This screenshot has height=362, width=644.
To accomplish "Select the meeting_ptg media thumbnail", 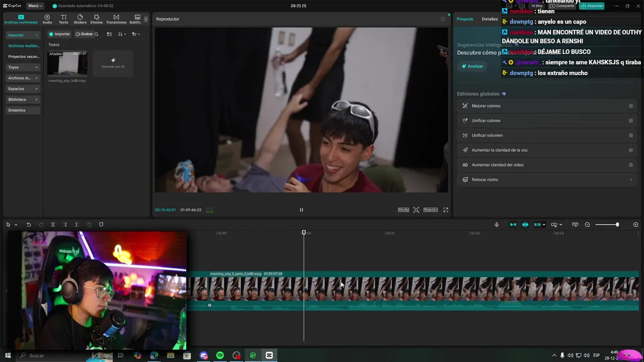I will pos(67,63).
